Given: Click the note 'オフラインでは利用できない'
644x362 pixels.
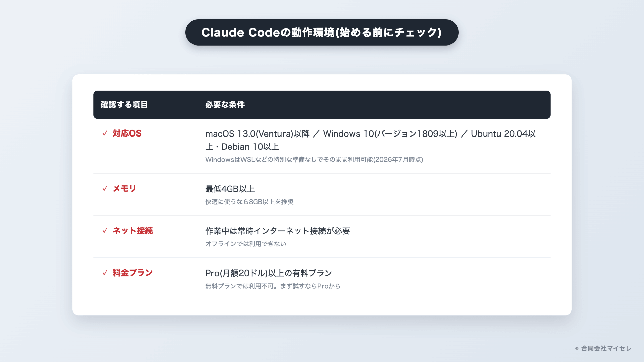Looking at the screenshot, I should pos(246,244).
